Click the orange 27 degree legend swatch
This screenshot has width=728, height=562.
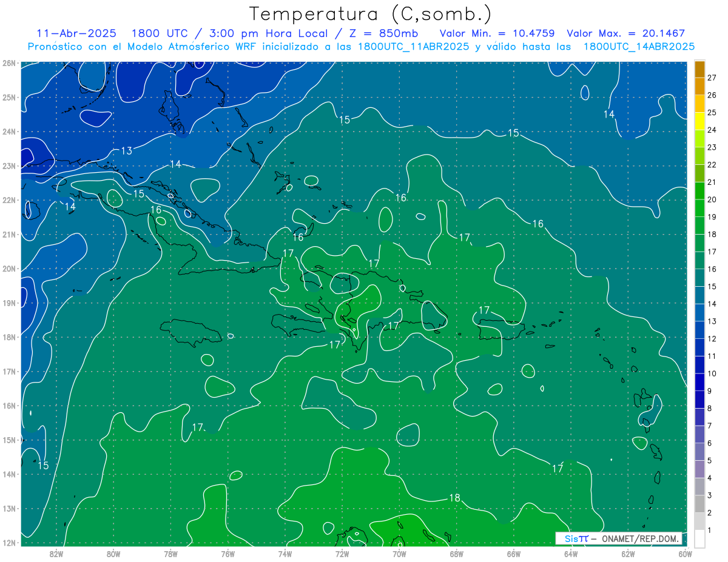pos(699,69)
